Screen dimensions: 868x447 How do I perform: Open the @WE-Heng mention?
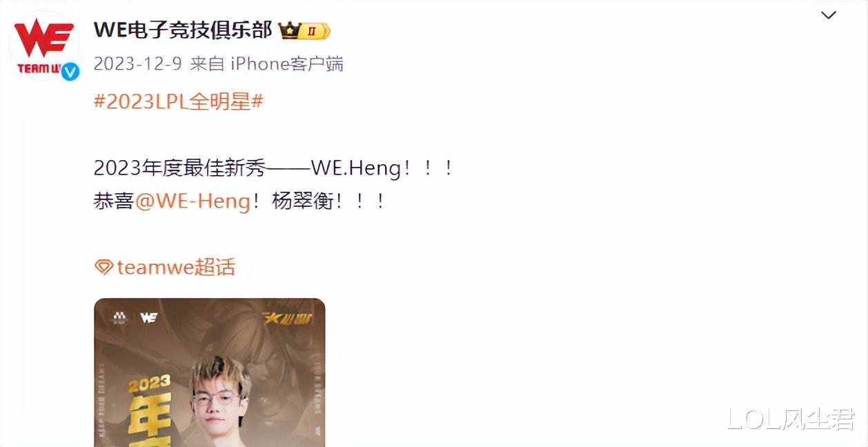[x=193, y=201]
